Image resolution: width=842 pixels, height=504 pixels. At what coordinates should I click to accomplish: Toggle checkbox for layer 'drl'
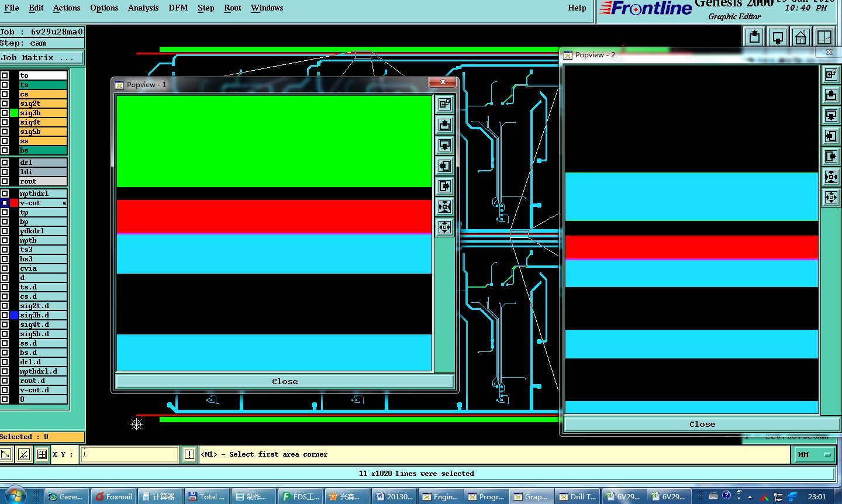pos(5,163)
